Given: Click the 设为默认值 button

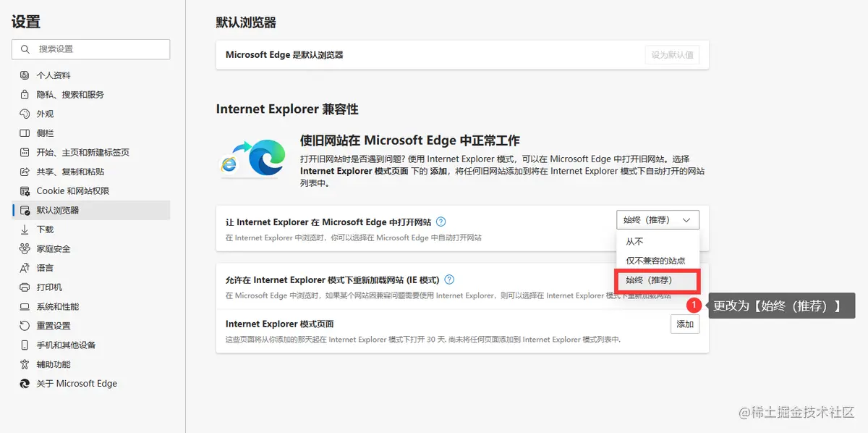Looking at the screenshot, I should [x=672, y=55].
